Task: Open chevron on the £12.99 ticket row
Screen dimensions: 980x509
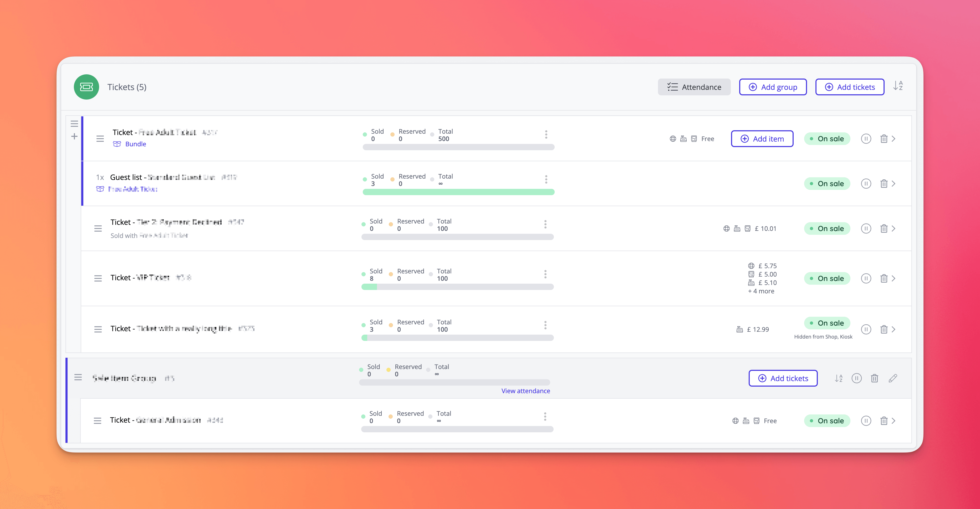Action: 894,330
